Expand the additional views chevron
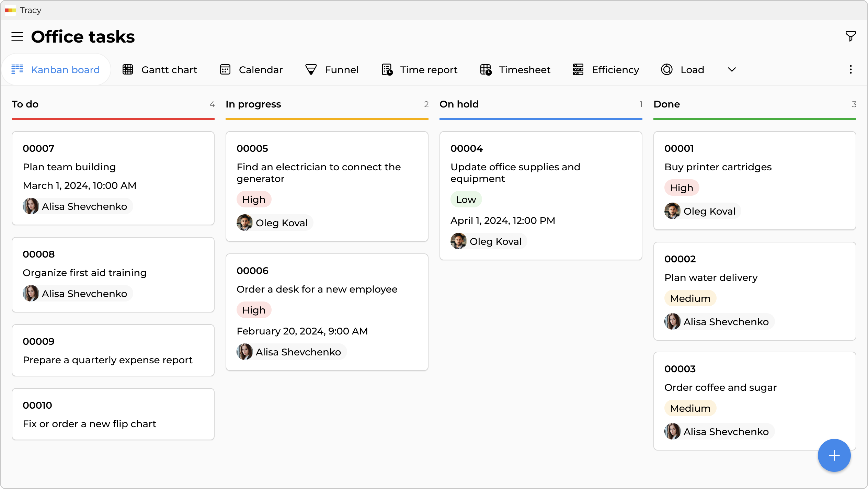868x489 pixels. (x=732, y=70)
